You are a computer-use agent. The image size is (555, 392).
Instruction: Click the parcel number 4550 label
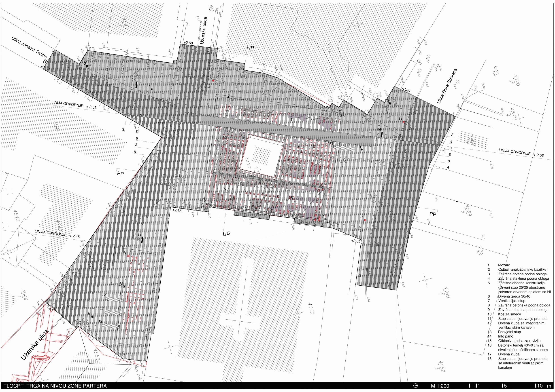[311, 309]
